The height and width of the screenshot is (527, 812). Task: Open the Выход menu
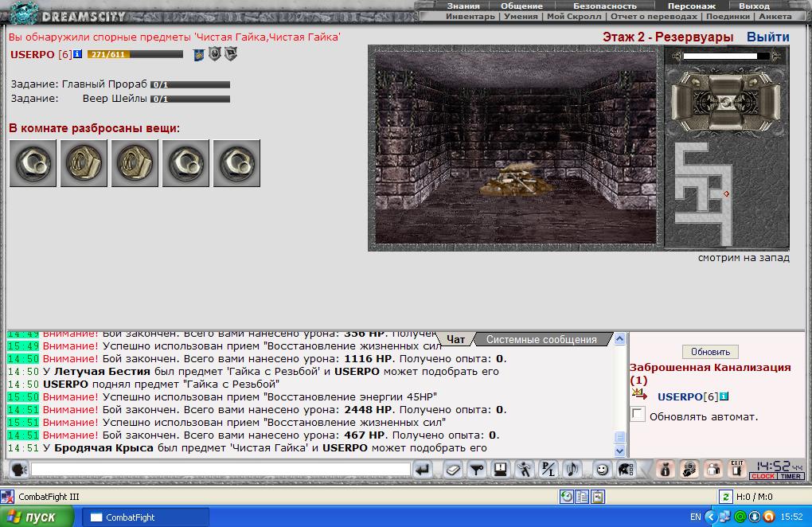click(x=754, y=6)
